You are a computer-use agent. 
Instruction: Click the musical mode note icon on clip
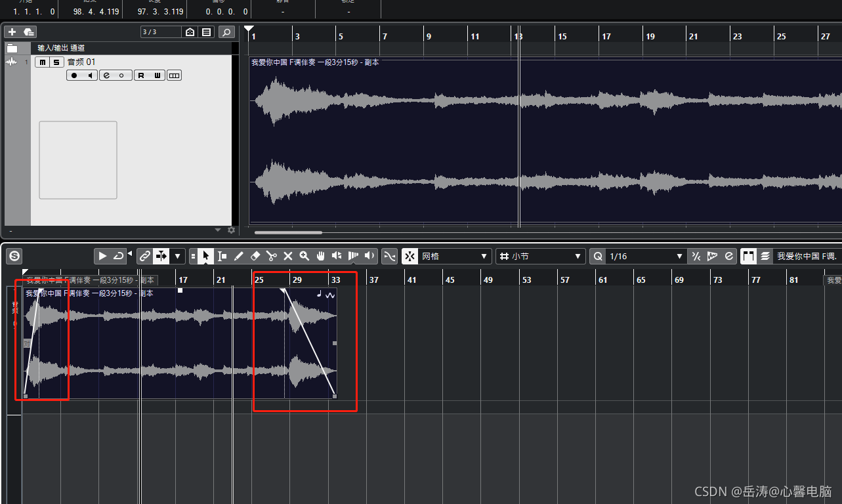point(320,295)
